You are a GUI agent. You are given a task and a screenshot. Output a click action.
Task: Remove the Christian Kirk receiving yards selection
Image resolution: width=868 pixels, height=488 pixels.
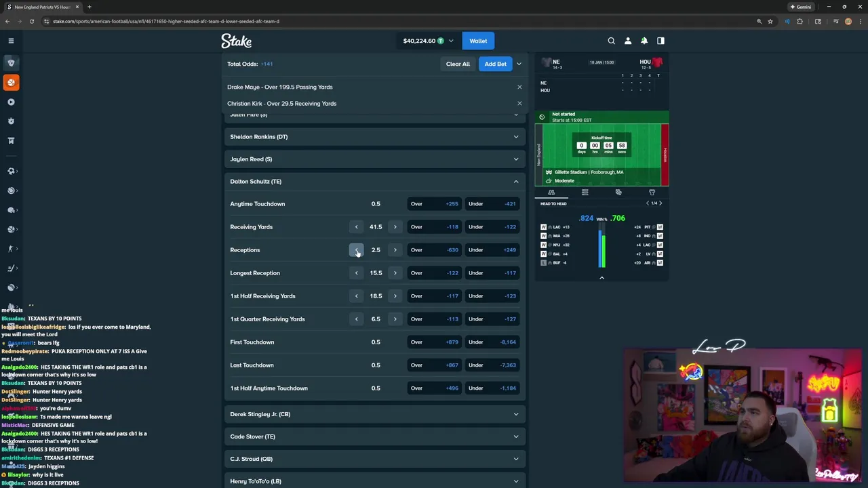(x=519, y=103)
